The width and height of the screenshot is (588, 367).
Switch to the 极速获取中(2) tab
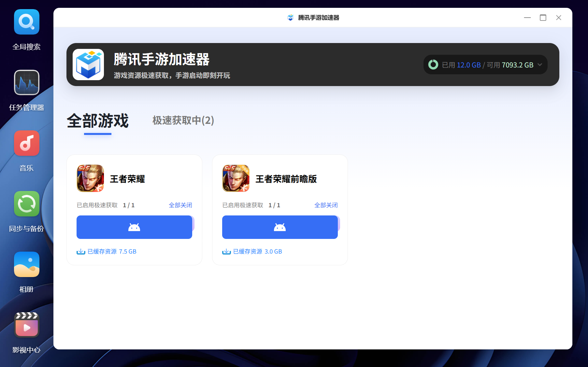coord(183,121)
